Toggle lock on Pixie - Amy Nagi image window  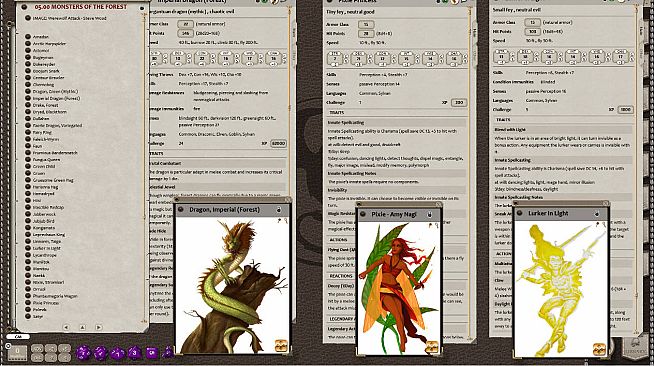[429, 214]
